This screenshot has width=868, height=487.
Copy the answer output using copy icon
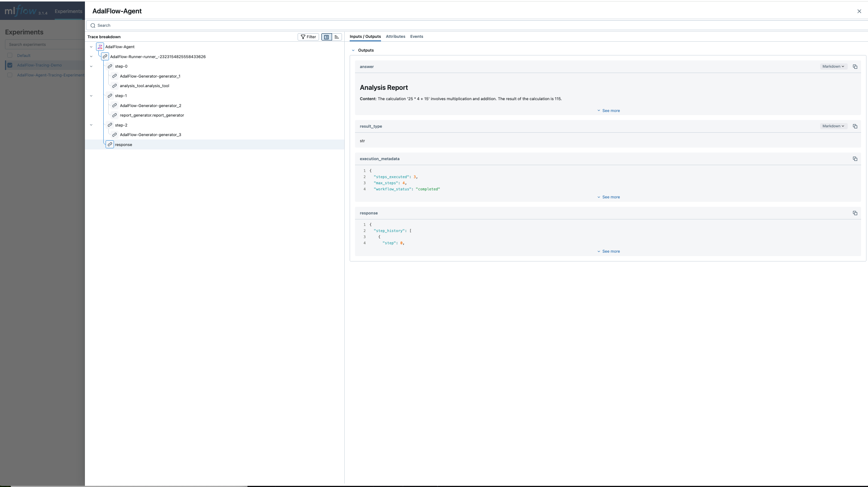(855, 66)
